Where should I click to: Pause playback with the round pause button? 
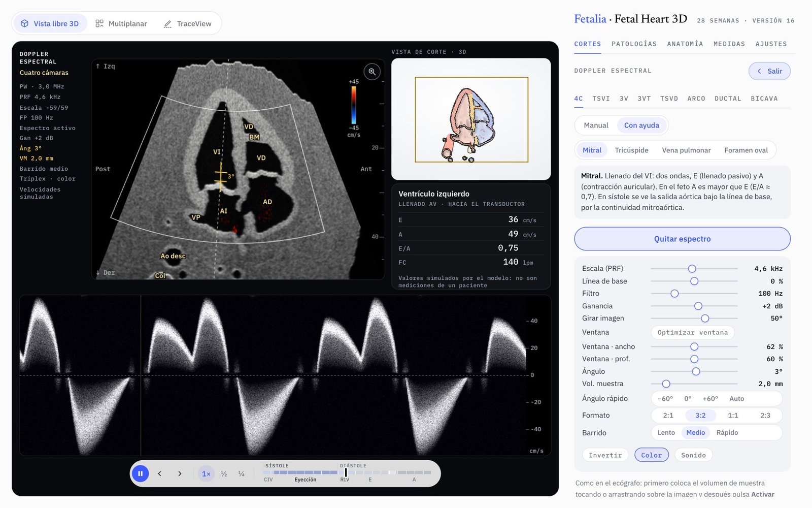click(140, 473)
